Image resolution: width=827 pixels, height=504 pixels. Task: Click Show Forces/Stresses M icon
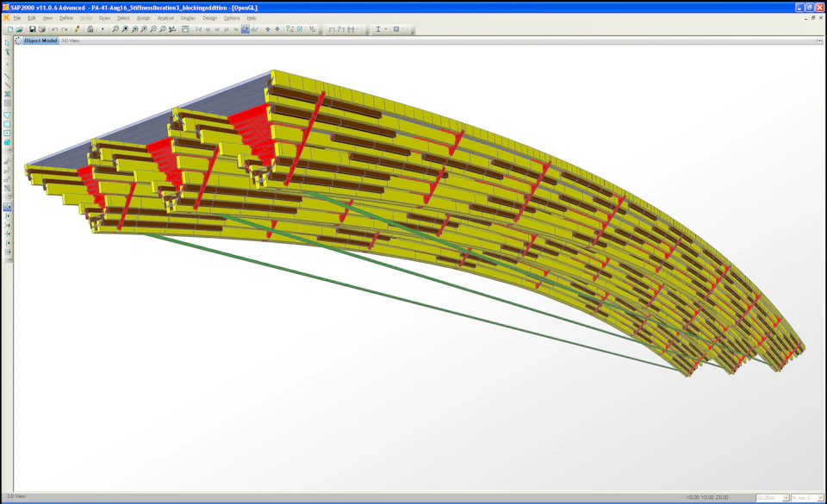tap(351, 29)
